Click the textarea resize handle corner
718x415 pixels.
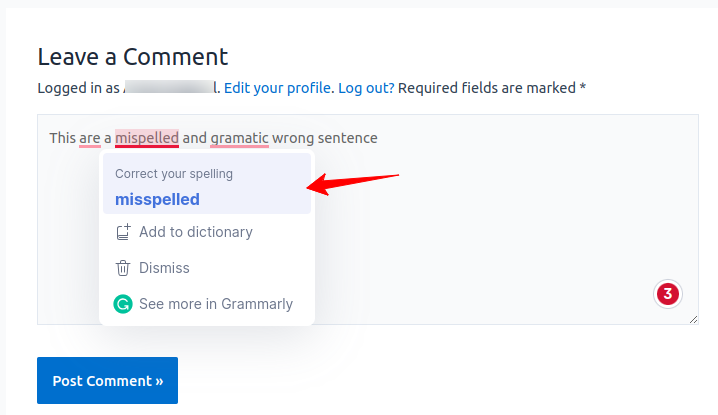click(x=693, y=319)
